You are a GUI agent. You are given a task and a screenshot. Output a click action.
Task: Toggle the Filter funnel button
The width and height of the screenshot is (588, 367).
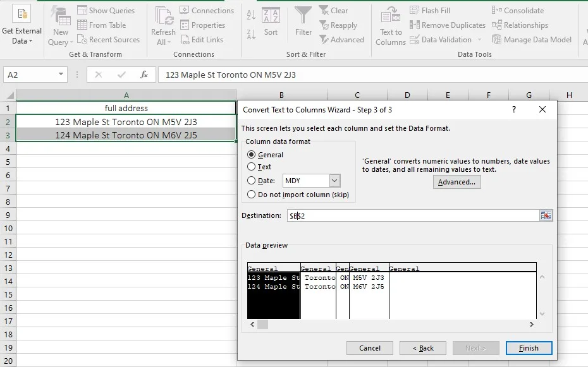click(303, 21)
